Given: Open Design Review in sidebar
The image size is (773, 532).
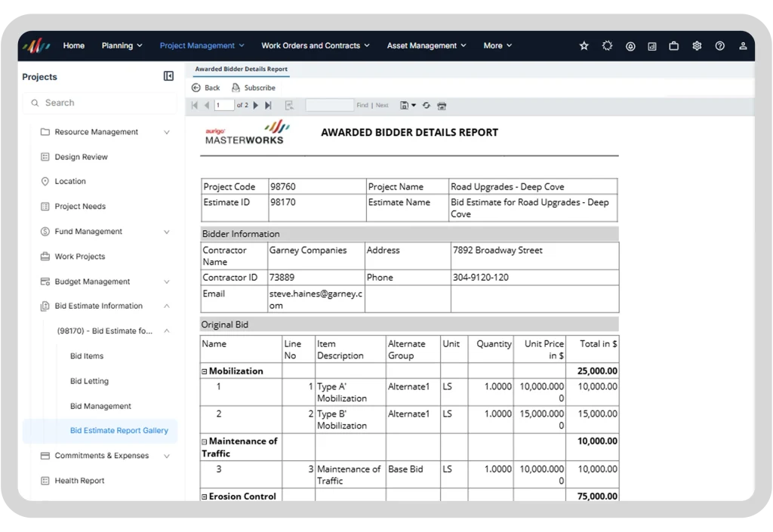Looking at the screenshot, I should [x=81, y=157].
